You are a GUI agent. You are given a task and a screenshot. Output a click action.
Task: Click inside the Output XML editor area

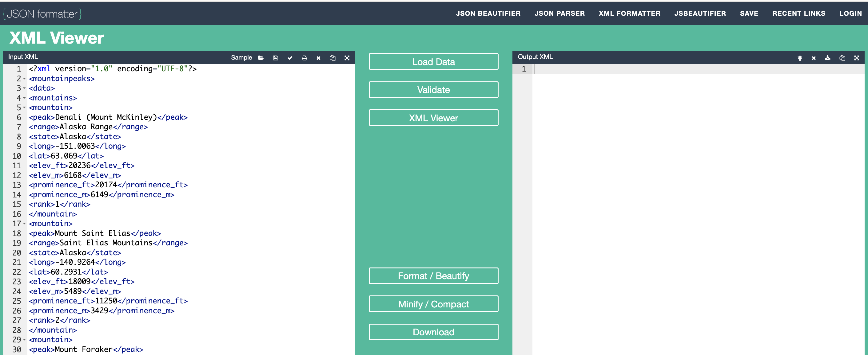[x=698, y=202]
